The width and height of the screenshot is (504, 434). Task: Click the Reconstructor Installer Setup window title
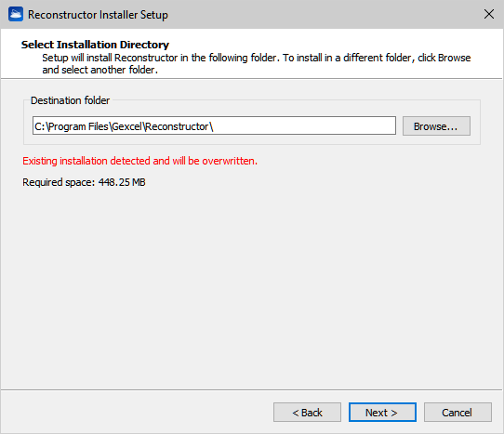pyautogui.click(x=98, y=15)
